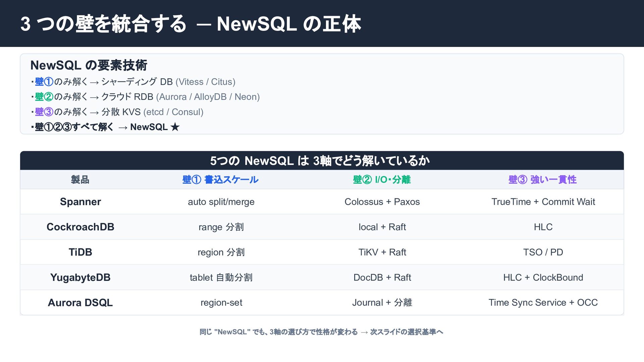
Task: Click the '壁② I/O・分離' column header
Action: pyautogui.click(x=382, y=180)
